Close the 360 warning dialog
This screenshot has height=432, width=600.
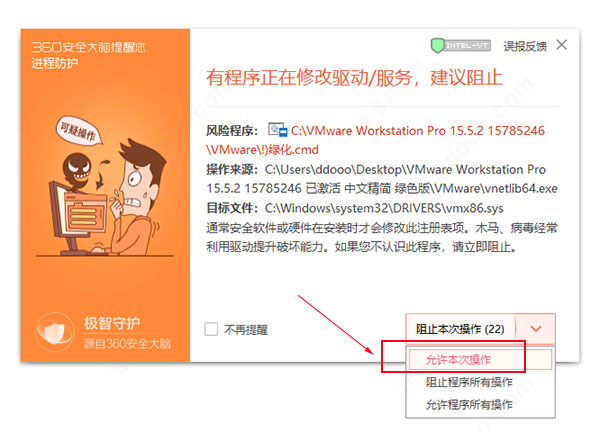click(562, 45)
